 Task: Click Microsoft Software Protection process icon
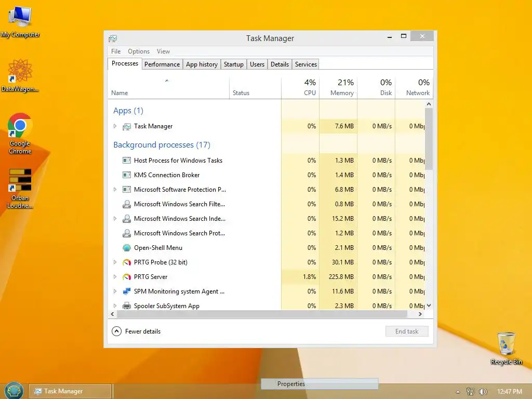click(x=127, y=190)
